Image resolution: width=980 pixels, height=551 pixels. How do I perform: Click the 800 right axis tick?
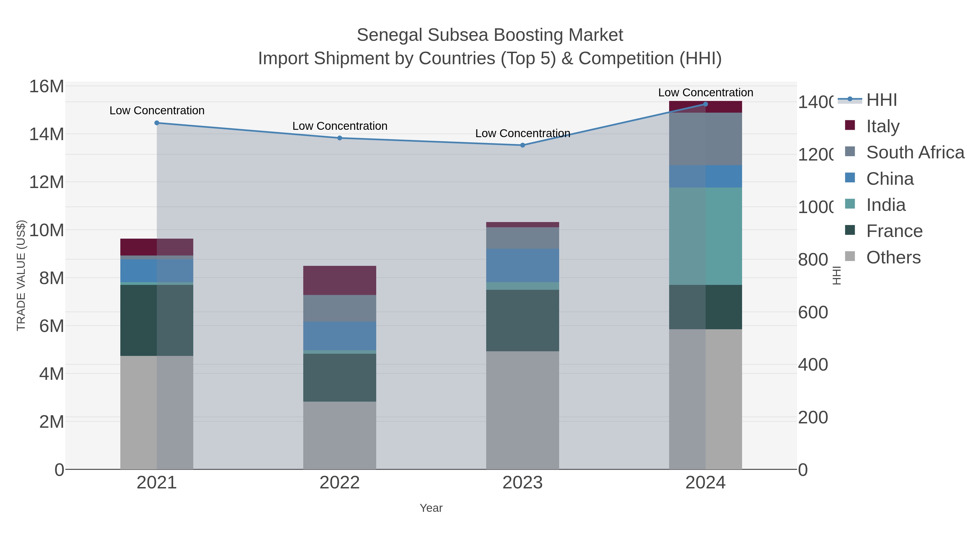click(813, 260)
